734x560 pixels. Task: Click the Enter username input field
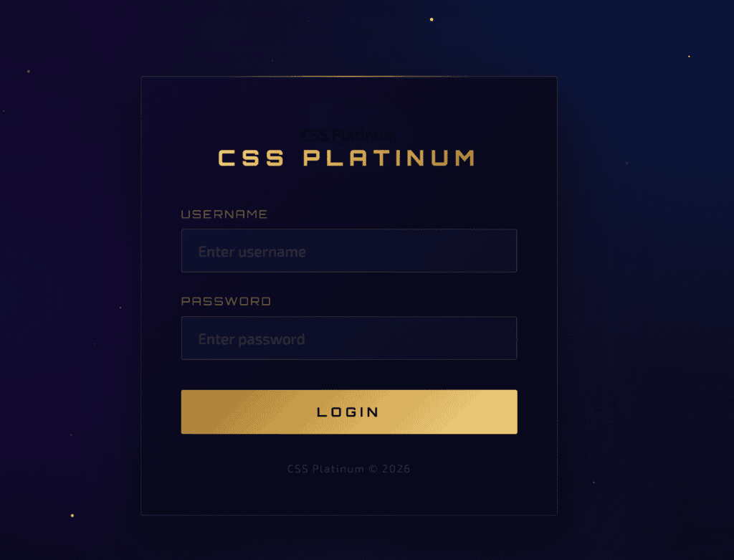click(348, 251)
